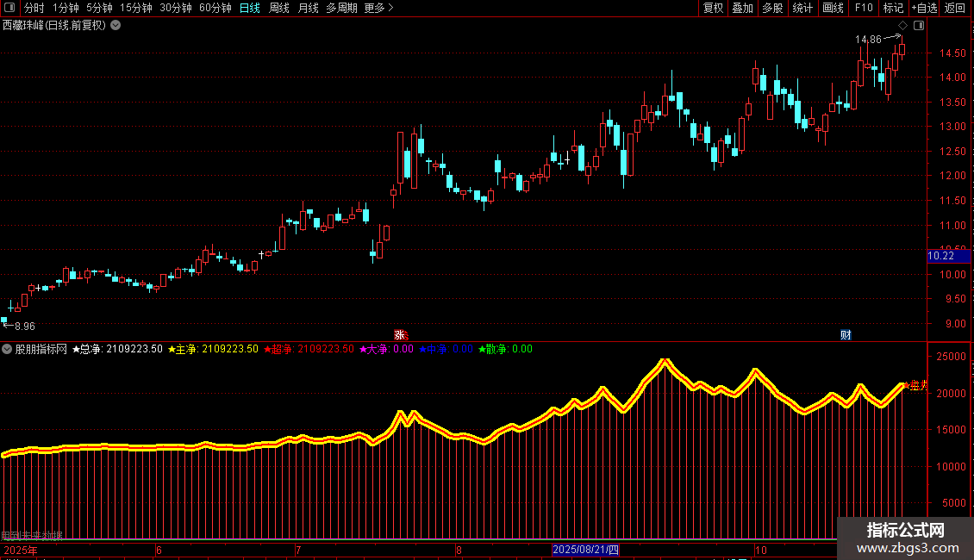Open the dropdown beside 西藏珠峰(日线.前复权)
Screen dimensions: 974x560
[x=116, y=26]
